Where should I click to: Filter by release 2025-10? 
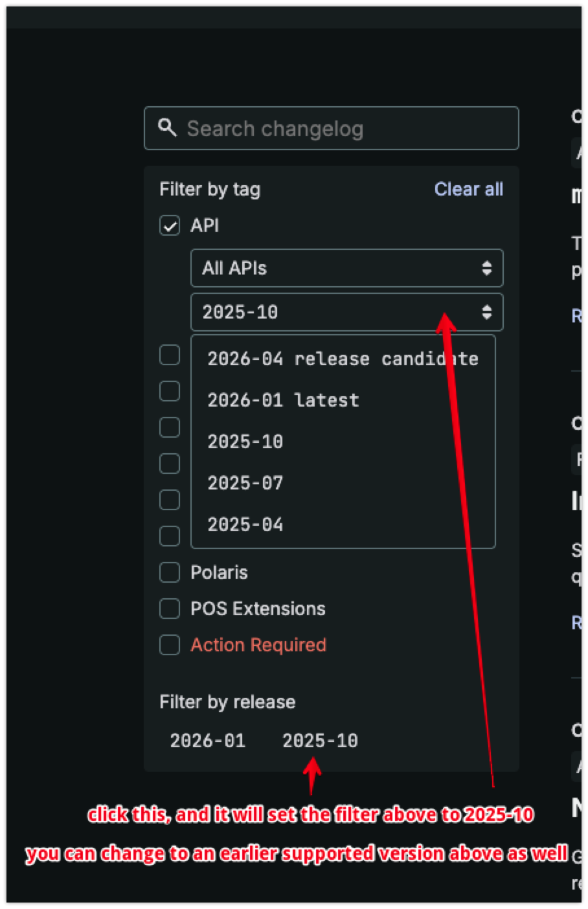320,741
